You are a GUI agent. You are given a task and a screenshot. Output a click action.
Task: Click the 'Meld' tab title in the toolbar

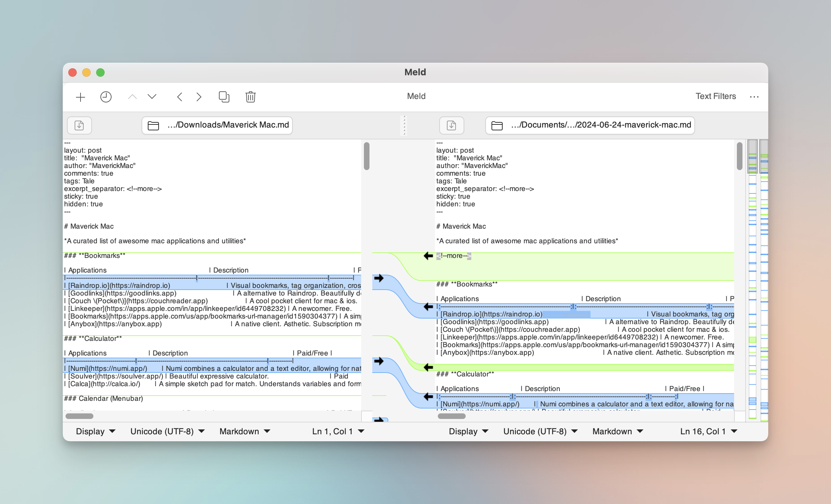click(x=416, y=96)
